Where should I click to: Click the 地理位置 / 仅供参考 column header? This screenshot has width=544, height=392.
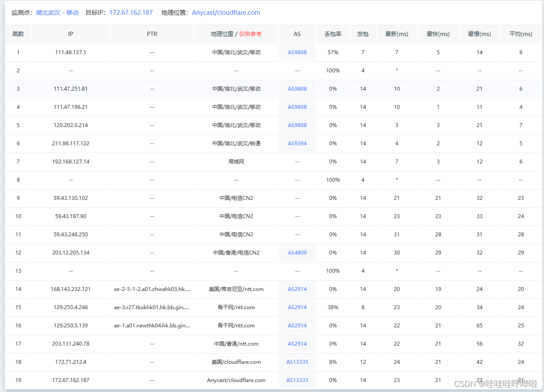click(236, 34)
